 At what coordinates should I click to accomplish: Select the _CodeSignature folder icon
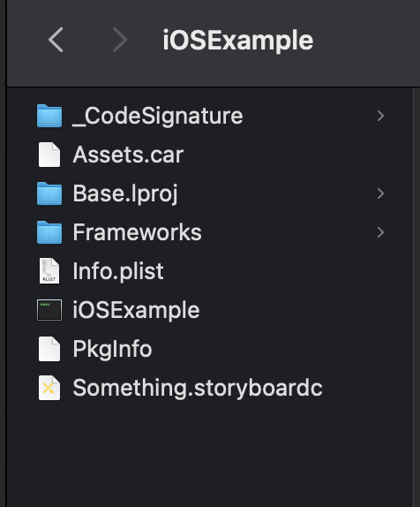tap(49, 116)
